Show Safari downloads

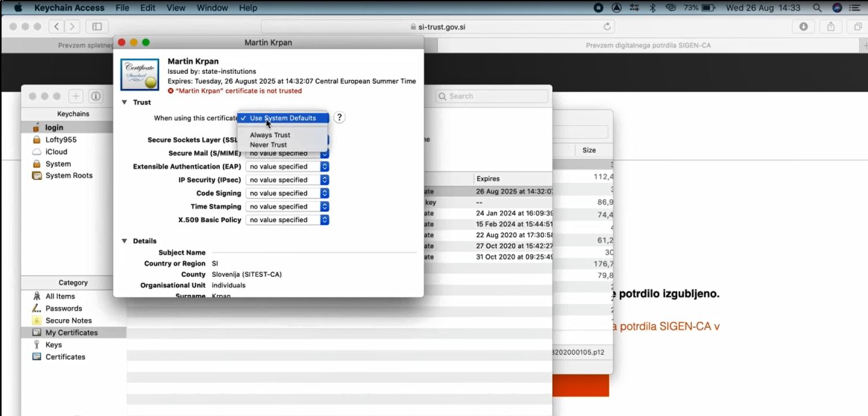point(803,27)
